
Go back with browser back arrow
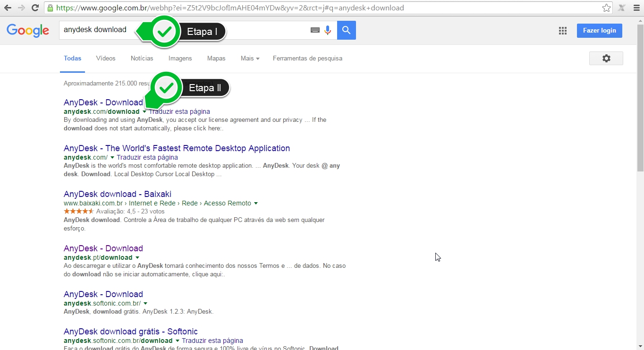point(8,8)
